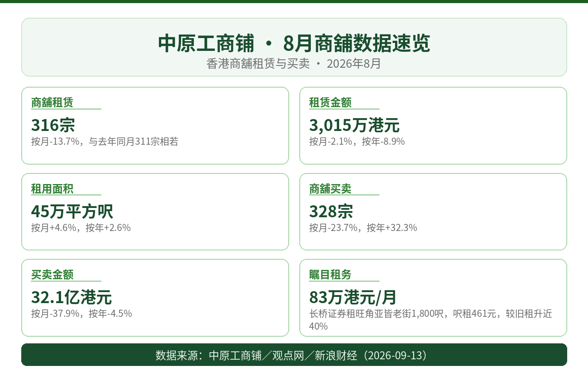Click the value 83万港元/月
The height and width of the screenshot is (377, 588).
point(353,297)
